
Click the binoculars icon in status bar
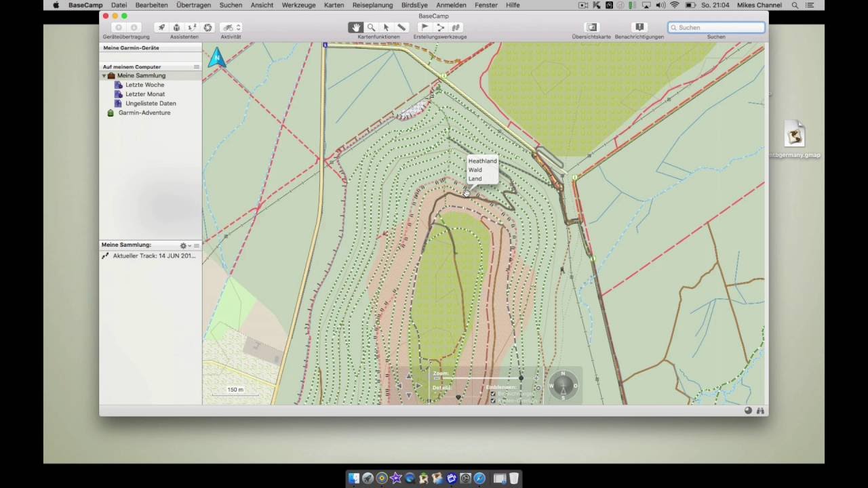point(760,410)
